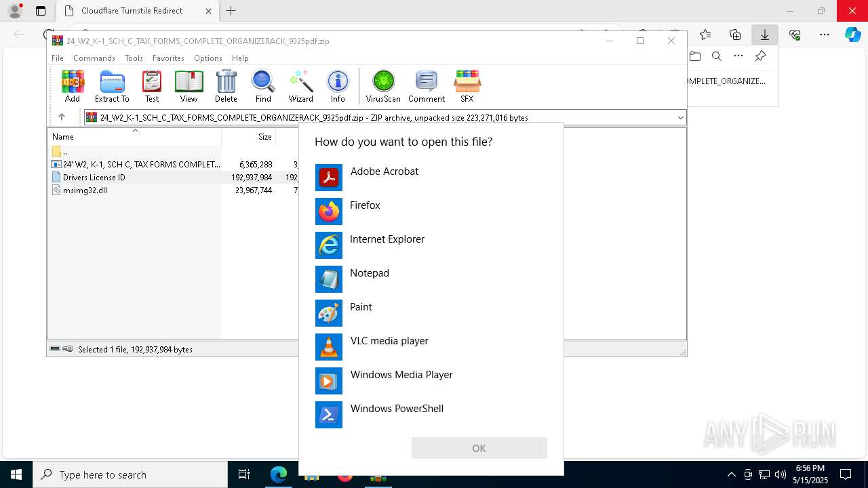Screen dimensions: 868x488
Task: Open the Options menu
Action: tap(208, 58)
